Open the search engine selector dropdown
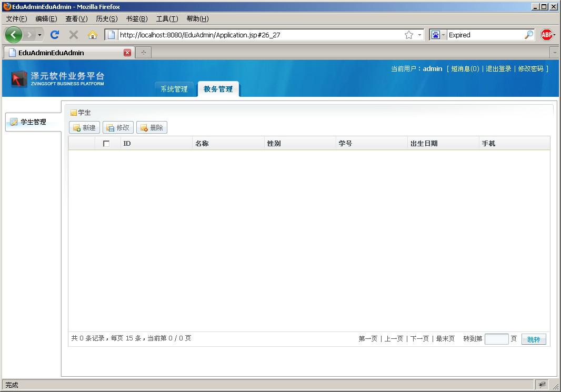This screenshot has width=561, height=392. click(x=438, y=35)
